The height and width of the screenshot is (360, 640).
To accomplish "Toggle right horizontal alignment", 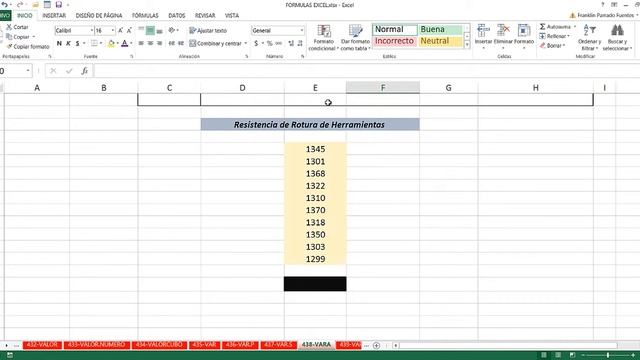I will pyautogui.click(x=159, y=43).
